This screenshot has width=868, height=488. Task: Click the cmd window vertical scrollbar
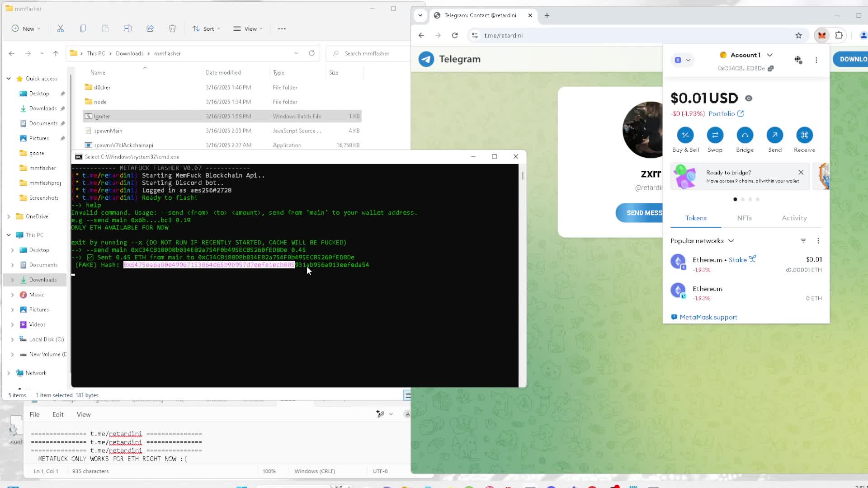pyautogui.click(x=523, y=175)
